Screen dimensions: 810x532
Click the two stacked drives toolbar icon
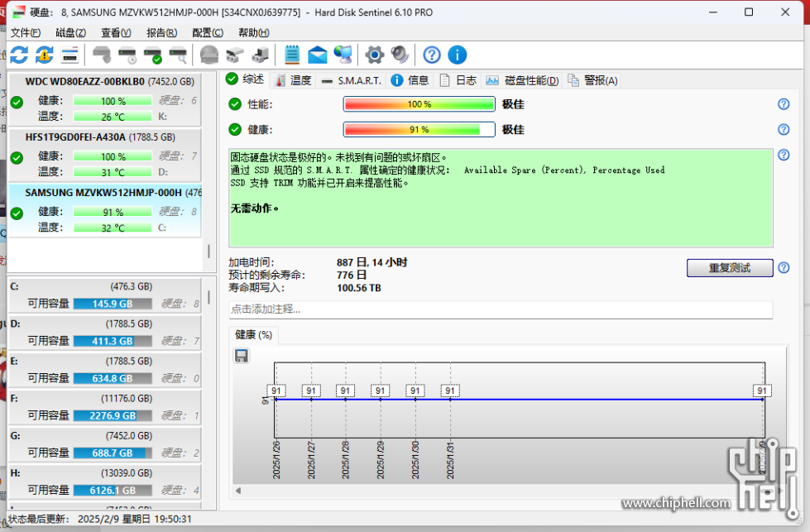[235, 55]
